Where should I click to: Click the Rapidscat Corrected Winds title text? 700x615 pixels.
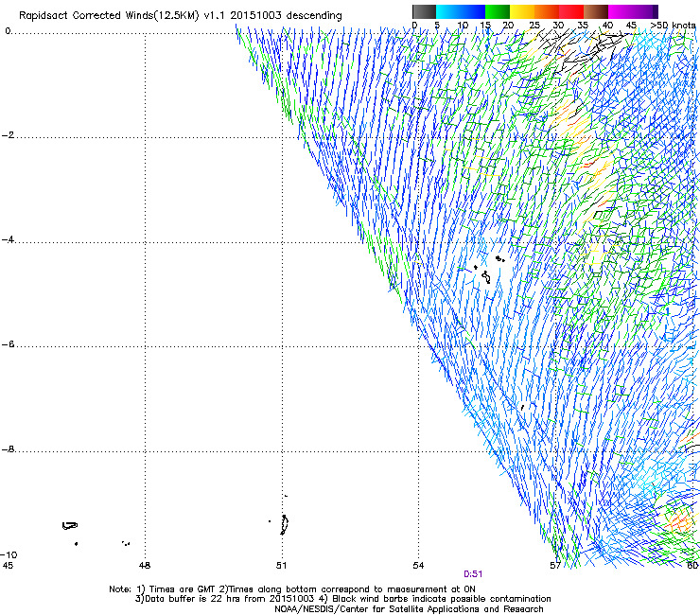coord(181,16)
